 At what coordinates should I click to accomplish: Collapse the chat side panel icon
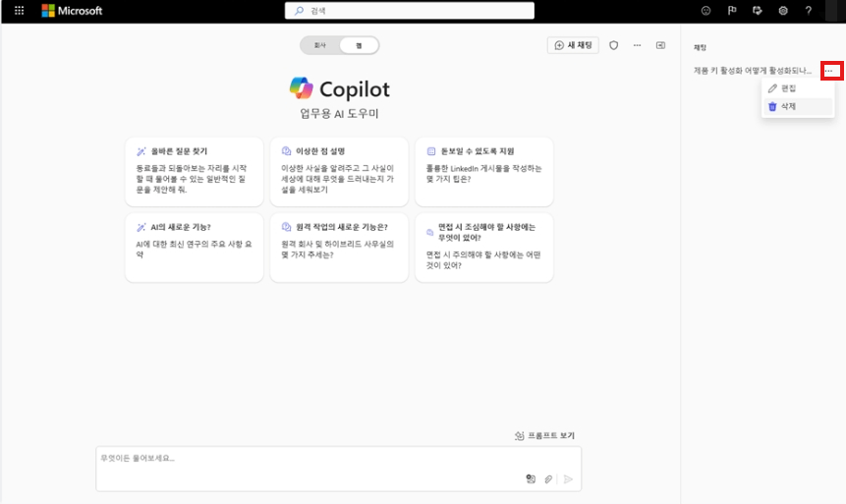click(660, 45)
